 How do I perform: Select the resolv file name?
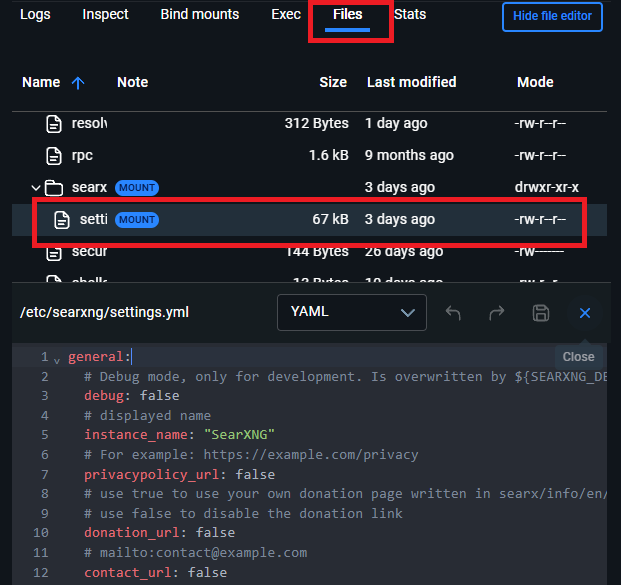click(x=90, y=123)
